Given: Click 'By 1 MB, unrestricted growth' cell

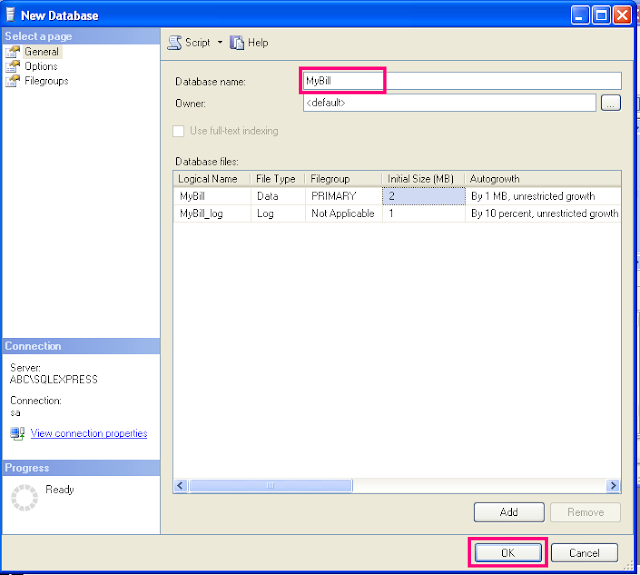Looking at the screenshot, I should pyautogui.click(x=543, y=196).
